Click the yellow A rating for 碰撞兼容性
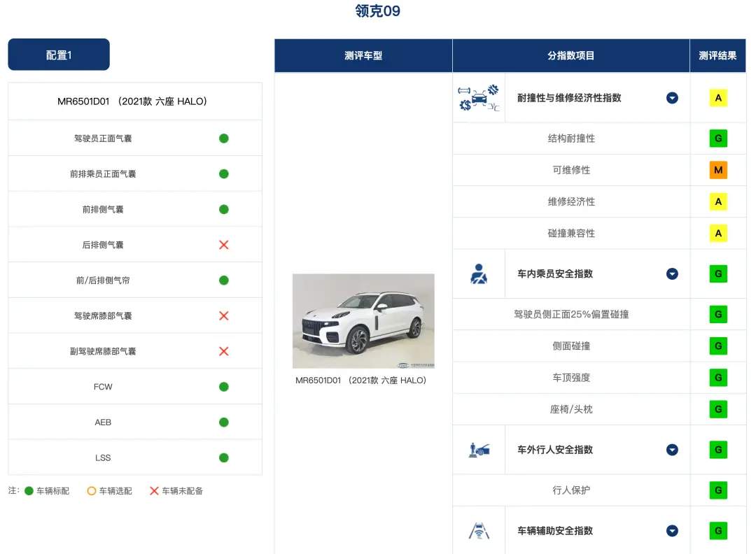 pyautogui.click(x=718, y=233)
